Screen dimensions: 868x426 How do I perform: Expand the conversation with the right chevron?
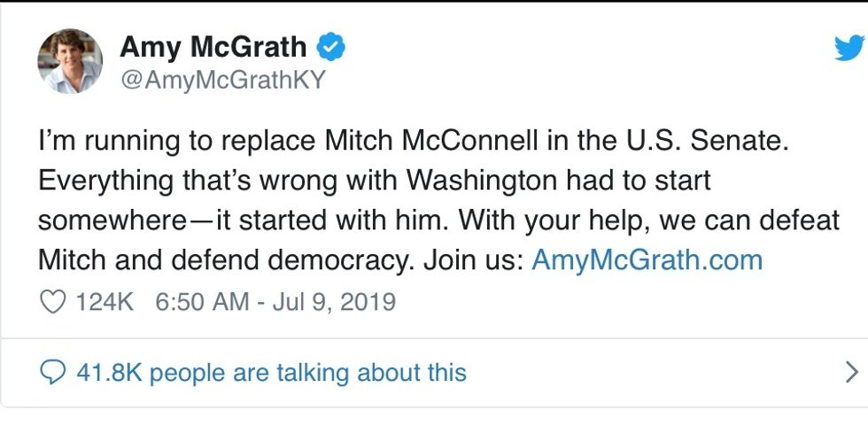(x=852, y=371)
